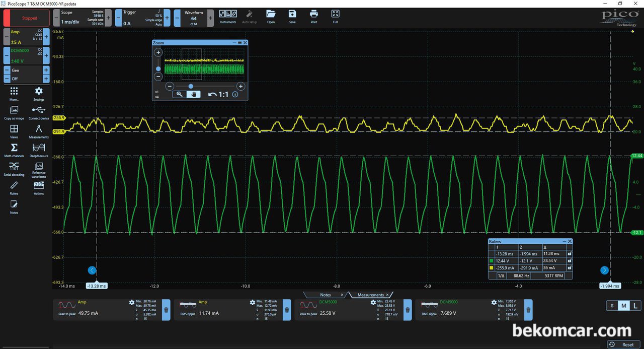
Task: Decrease the Trigger level with the minus button
Action: 118,18
